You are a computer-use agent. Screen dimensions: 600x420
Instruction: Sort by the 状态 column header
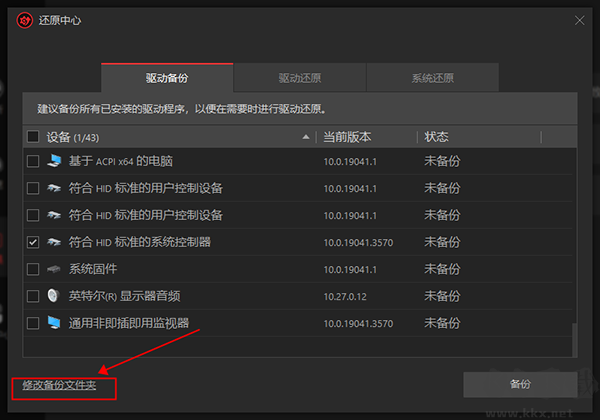437,137
